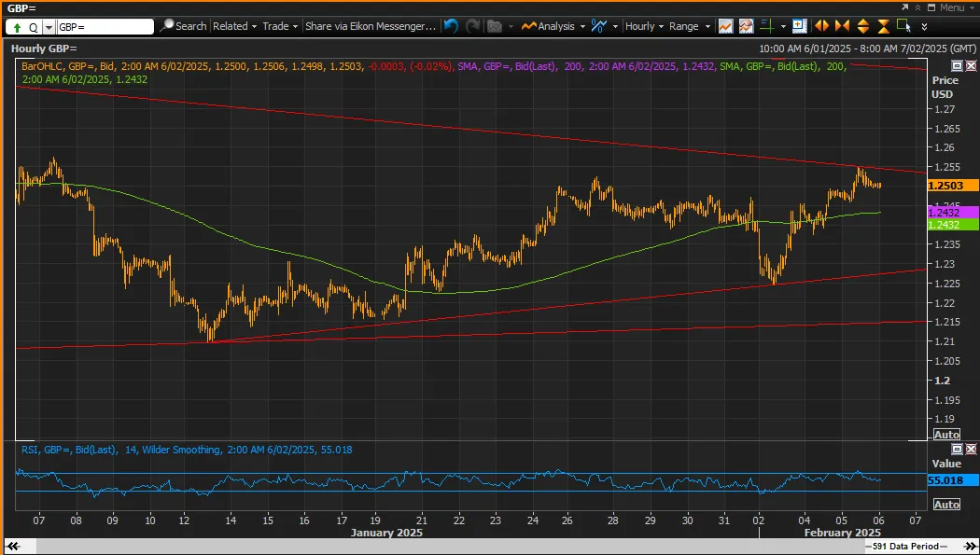Click the green up arrow icon beside Q

coord(17,27)
